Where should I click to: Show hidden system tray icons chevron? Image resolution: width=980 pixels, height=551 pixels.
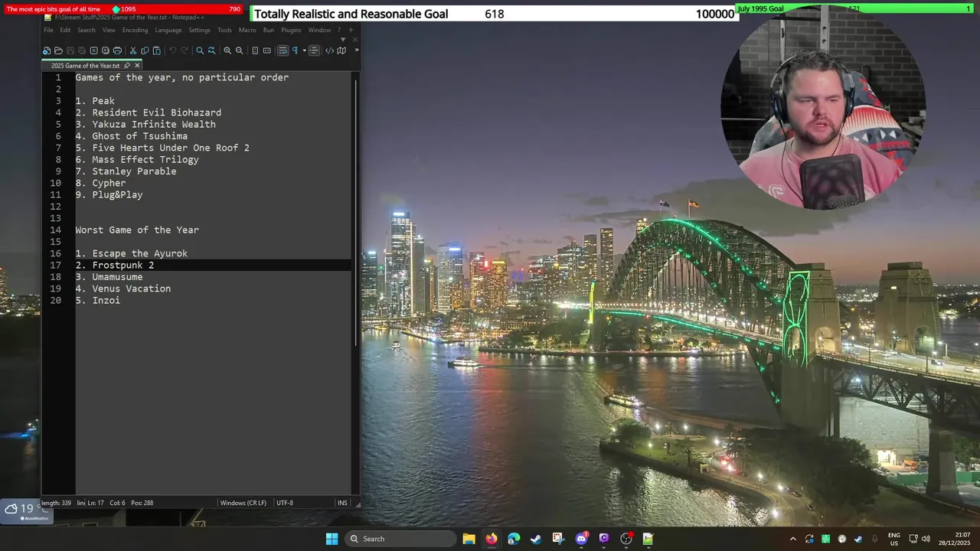792,539
